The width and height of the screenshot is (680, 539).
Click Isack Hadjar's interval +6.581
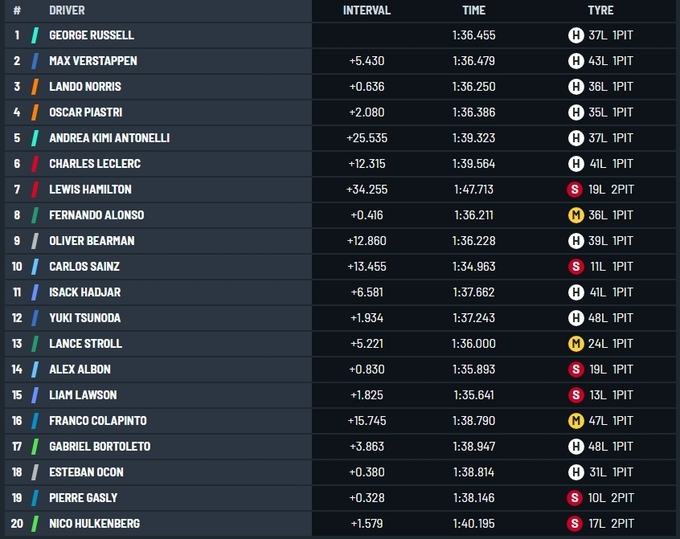[367, 292]
